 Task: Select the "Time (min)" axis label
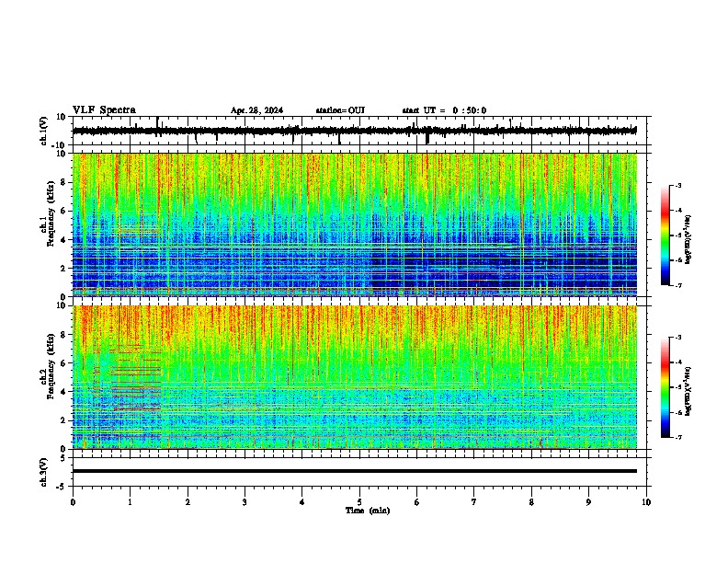(368, 511)
